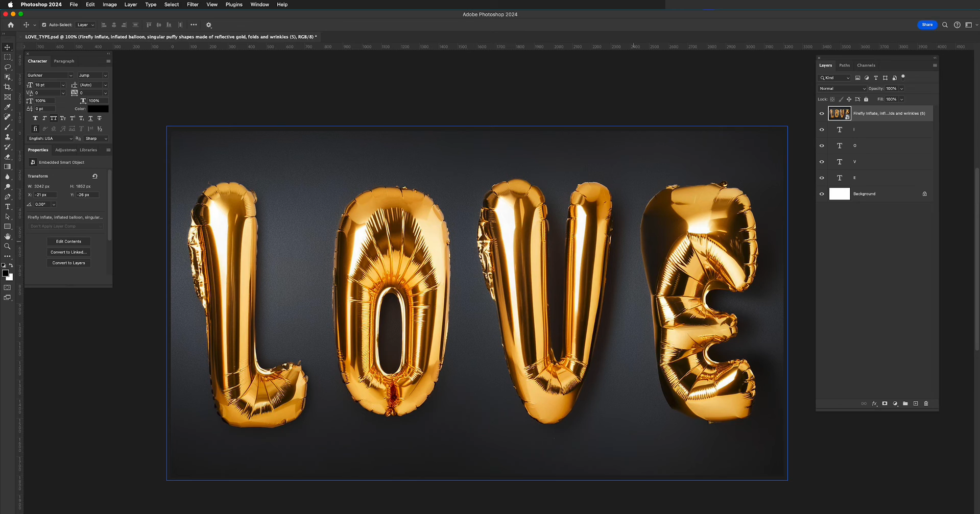Open the Kind layer filter dropdown
Viewport: 980px width, 514px height.
834,78
